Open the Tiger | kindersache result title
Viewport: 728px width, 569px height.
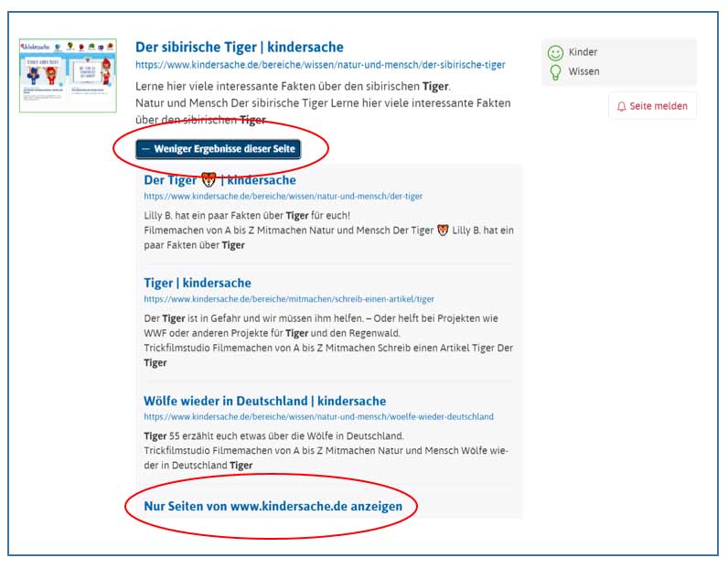(198, 283)
